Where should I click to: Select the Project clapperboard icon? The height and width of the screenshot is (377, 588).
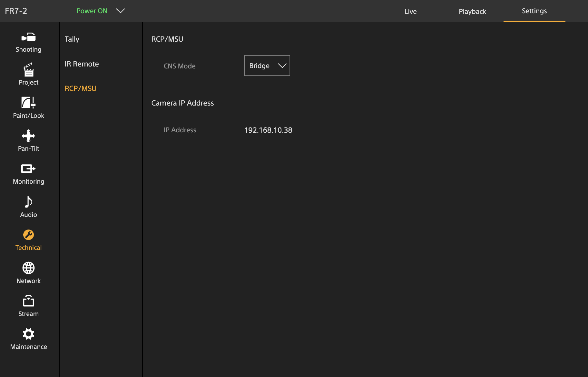click(28, 70)
